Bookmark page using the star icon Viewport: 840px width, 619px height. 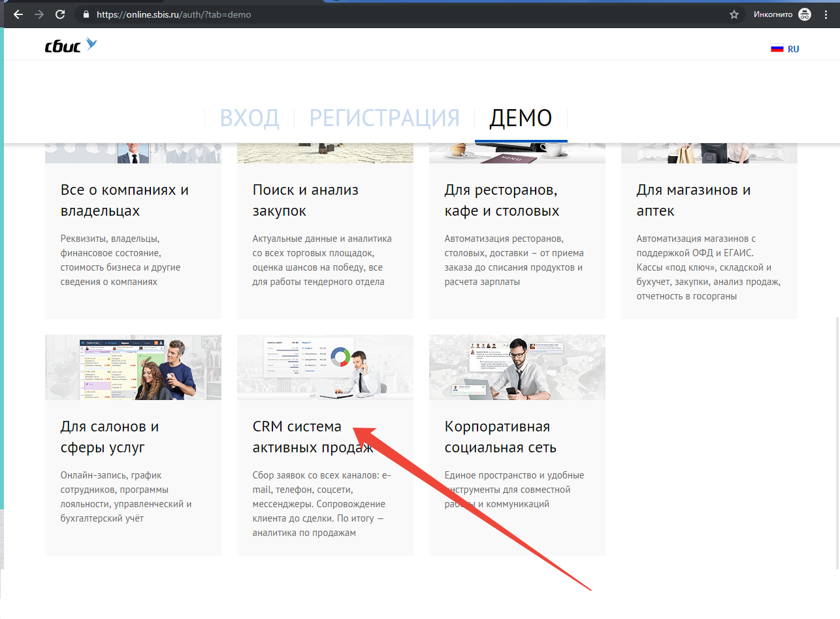click(734, 14)
